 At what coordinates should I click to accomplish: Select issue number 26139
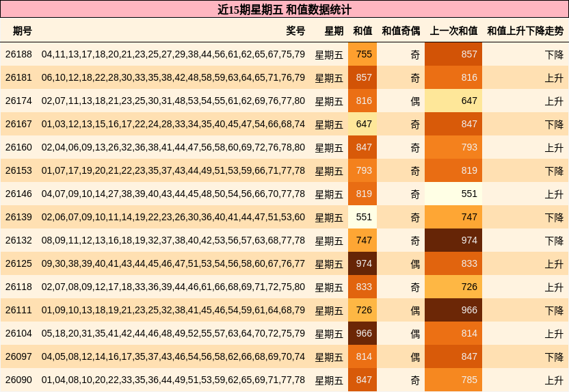click(19, 217)
